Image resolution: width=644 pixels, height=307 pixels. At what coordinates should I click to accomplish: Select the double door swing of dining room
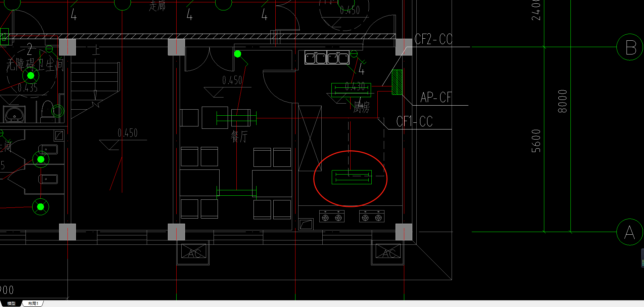point(210,59)
